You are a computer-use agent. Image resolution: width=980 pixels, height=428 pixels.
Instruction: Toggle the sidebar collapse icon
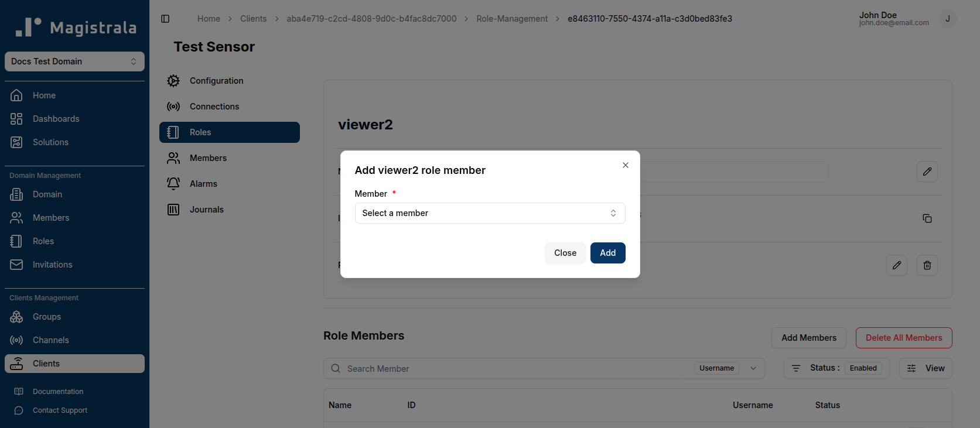(x=165, y=19)
